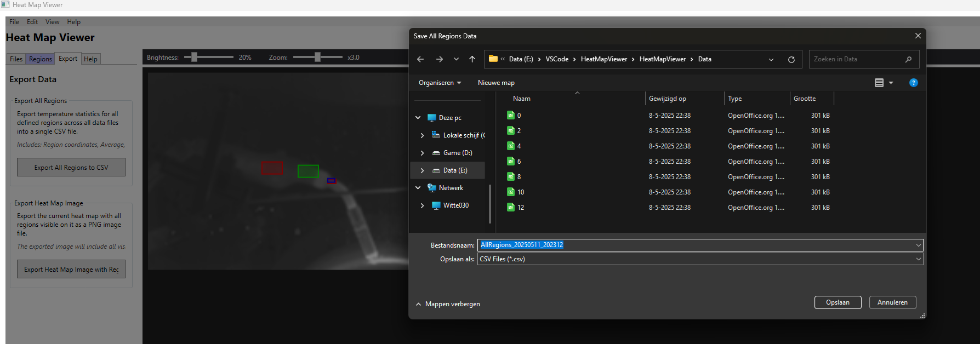
Task: Select file icon named 6
Action: click(511, 162)
